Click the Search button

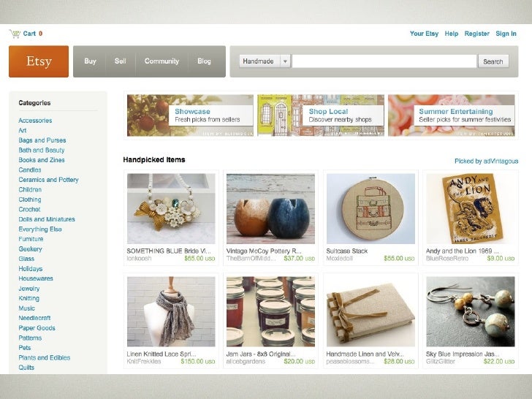coord(493,61)
